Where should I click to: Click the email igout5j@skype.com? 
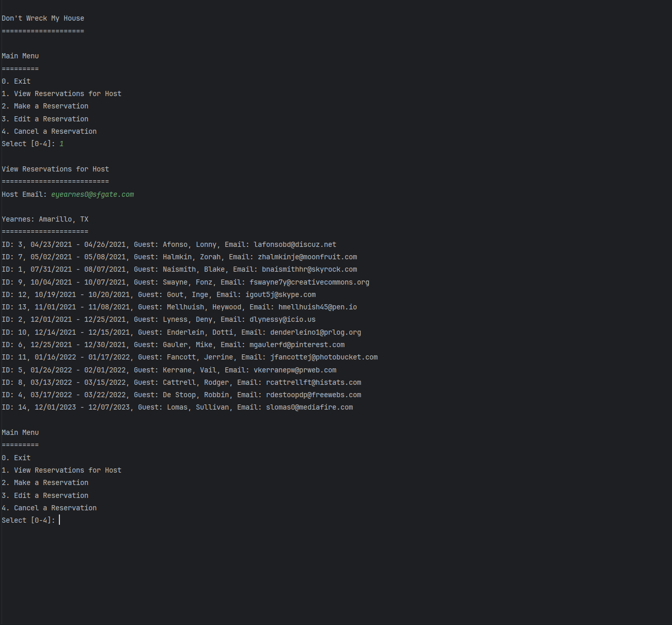pos(280,295)
